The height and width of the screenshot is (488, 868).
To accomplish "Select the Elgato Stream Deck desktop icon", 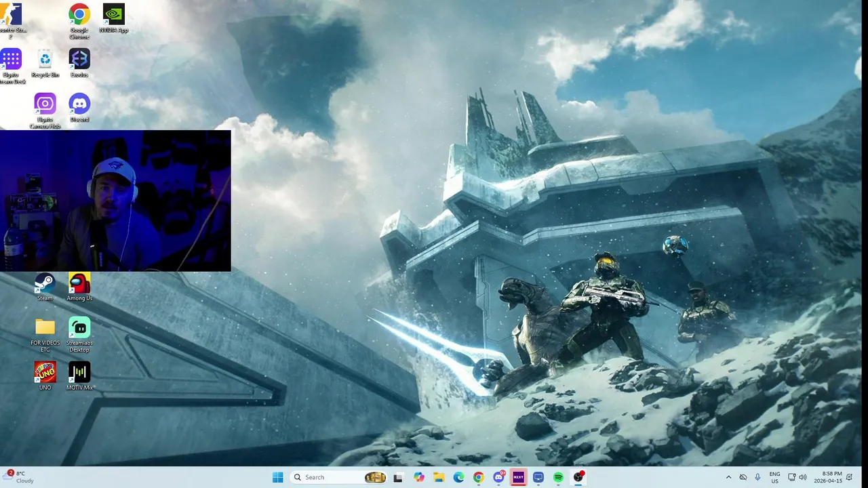I will (x=12, y=66).
